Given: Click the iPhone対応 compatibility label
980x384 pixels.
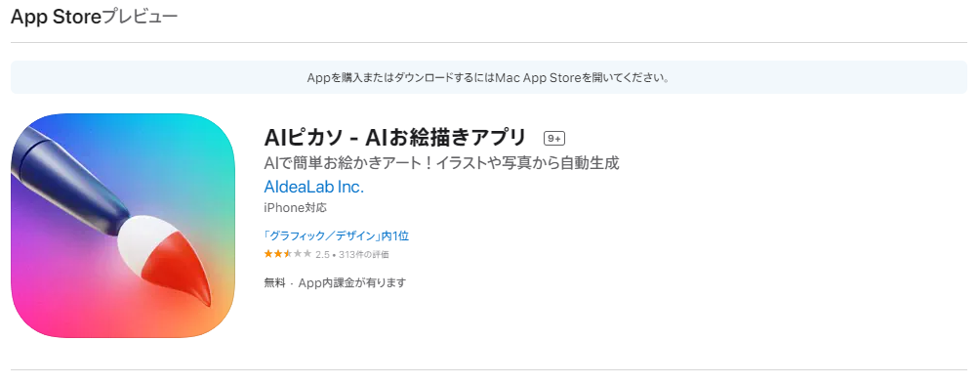Looking at the screenshot, I should (295, 208).
